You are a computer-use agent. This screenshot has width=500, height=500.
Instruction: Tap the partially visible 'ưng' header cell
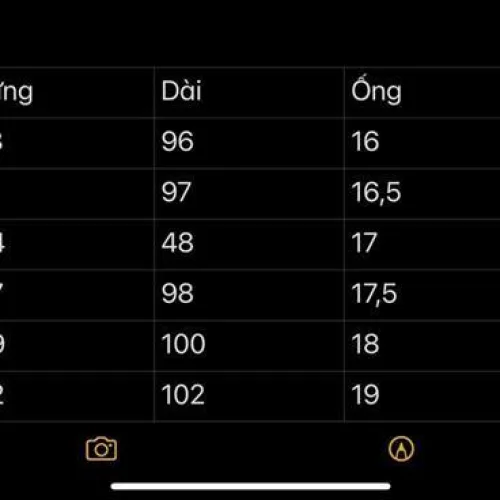point(77,92)
